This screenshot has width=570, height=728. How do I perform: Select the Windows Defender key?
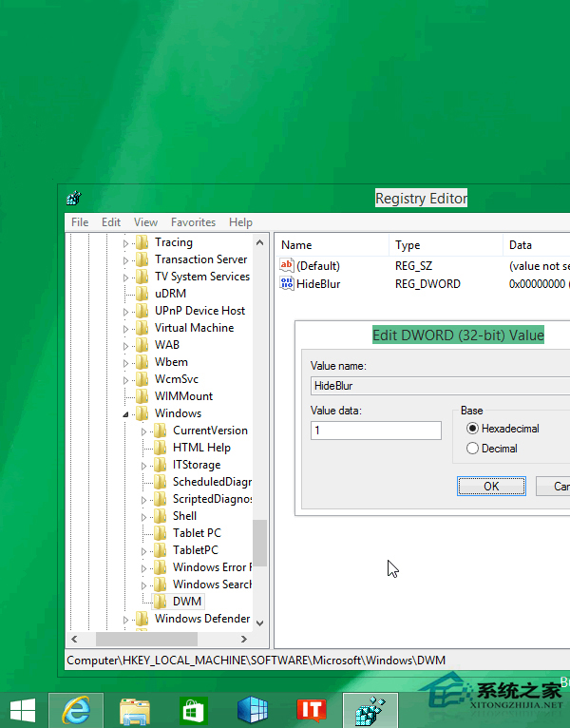(x=201, y=619)
